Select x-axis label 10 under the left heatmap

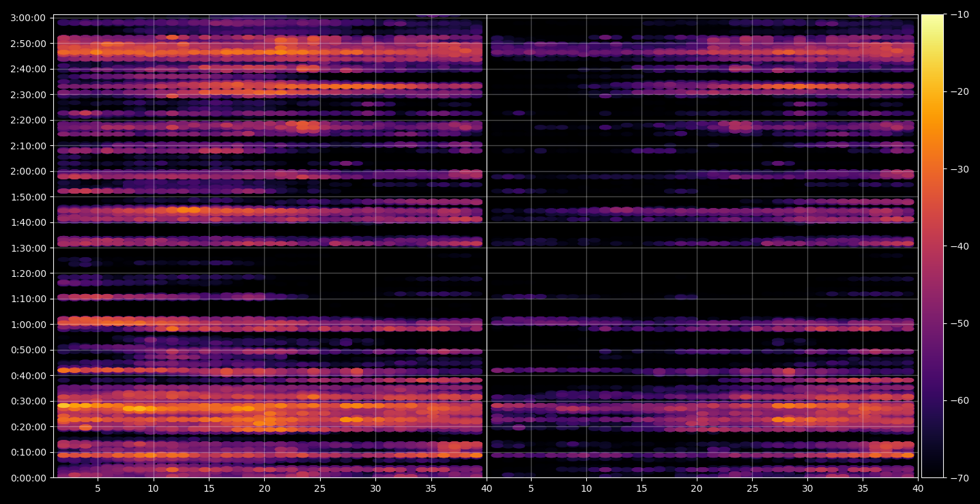[153, 489]
